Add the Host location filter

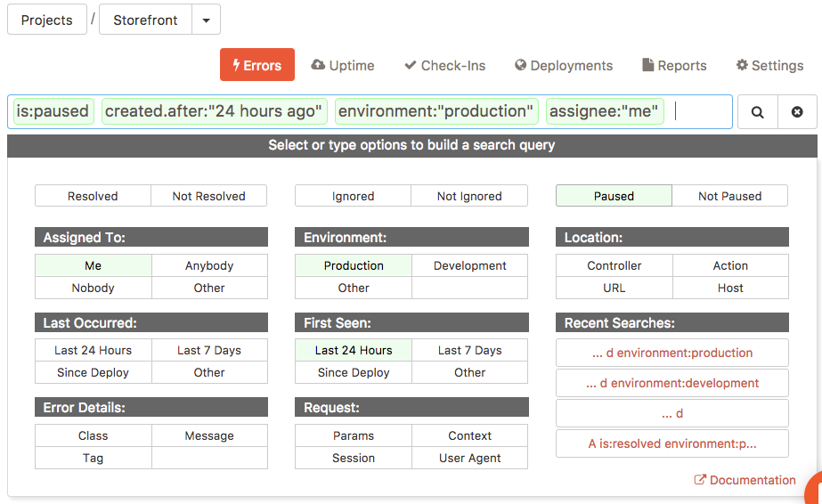pyautogui.click(x=730, y=288)
